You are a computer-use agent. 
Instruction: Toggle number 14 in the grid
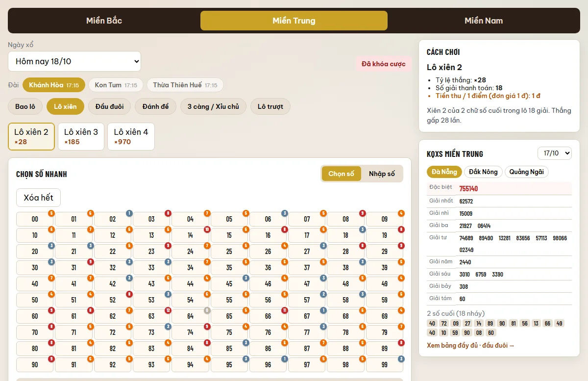click(x=190, y=235)
